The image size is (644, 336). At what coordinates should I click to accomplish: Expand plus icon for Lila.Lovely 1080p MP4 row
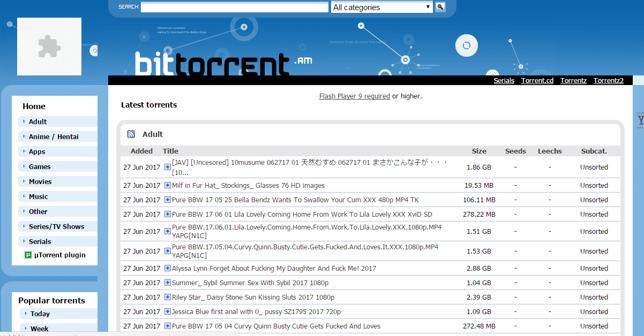coord(168,231)
